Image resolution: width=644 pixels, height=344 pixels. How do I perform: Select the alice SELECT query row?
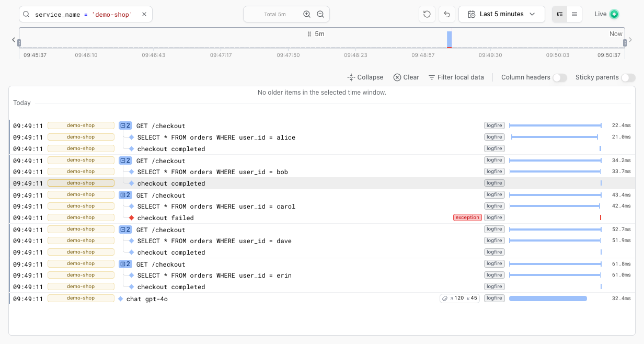tap(322, 137)
